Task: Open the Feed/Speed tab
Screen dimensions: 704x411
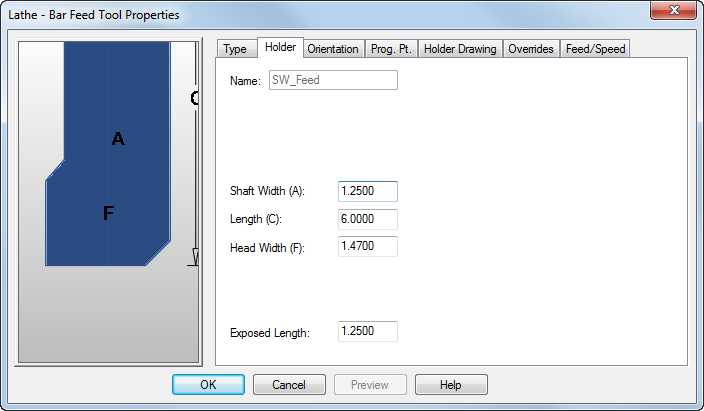Action: click(595, 49)
